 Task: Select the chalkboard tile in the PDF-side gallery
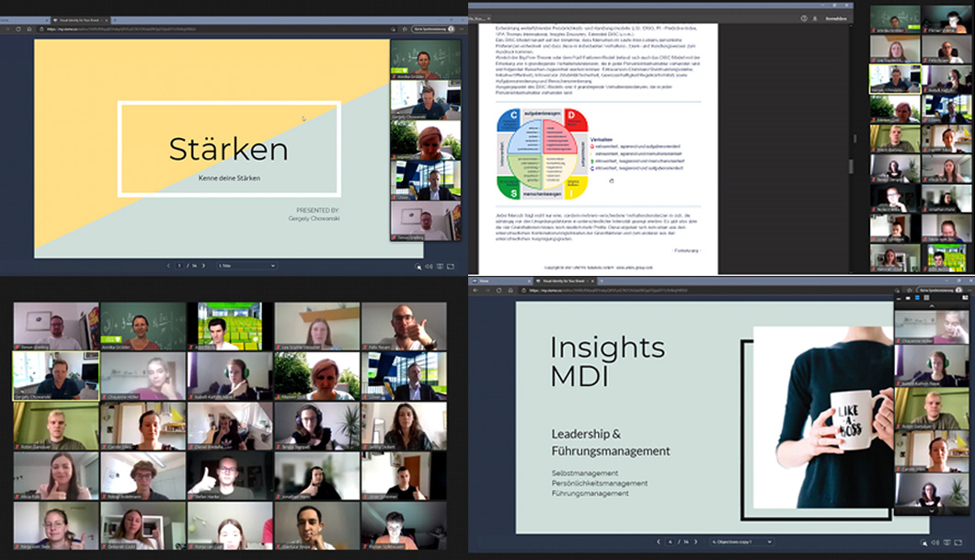click(895, 19)
